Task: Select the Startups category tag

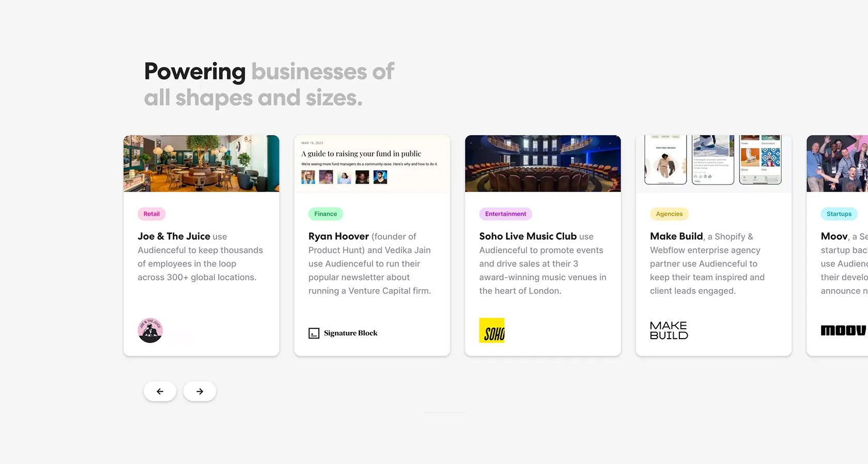Action: click(x=839, y=214)
